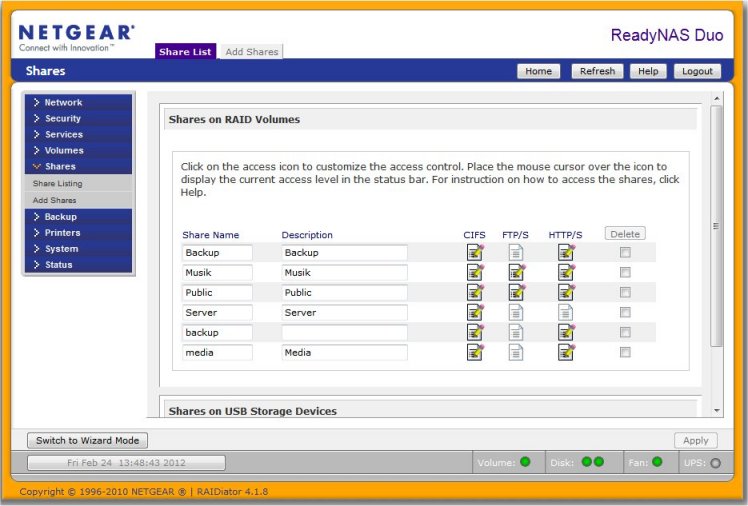Screen dimensions: 748x506
Task: Click the second Disk status indicator
Action: click(599, 462)
